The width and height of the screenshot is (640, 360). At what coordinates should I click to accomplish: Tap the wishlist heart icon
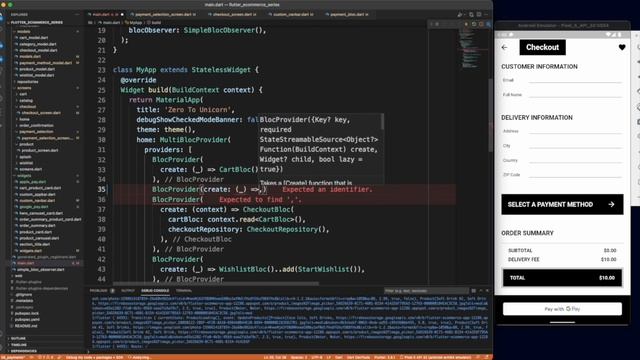[622, 47]
